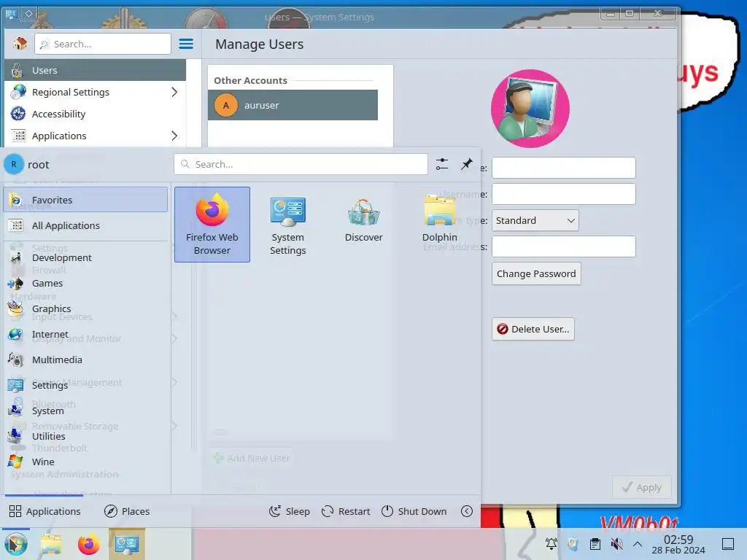Screen dimensions: 747x560
Task: Open notifications bell in system tray
Action: point(551,544)
